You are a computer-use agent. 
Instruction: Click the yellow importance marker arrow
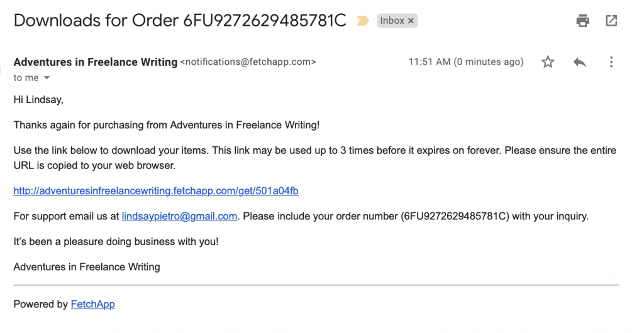pos(363,21)
